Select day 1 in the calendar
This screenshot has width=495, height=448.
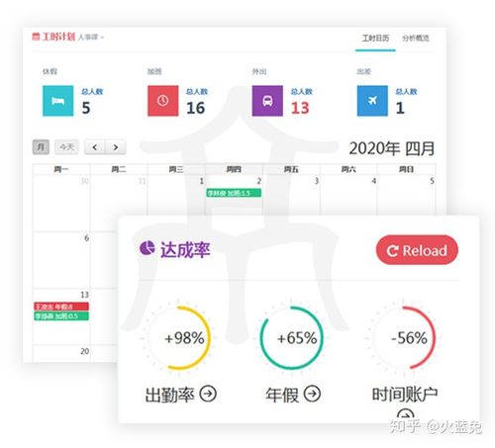coord(202,181)
